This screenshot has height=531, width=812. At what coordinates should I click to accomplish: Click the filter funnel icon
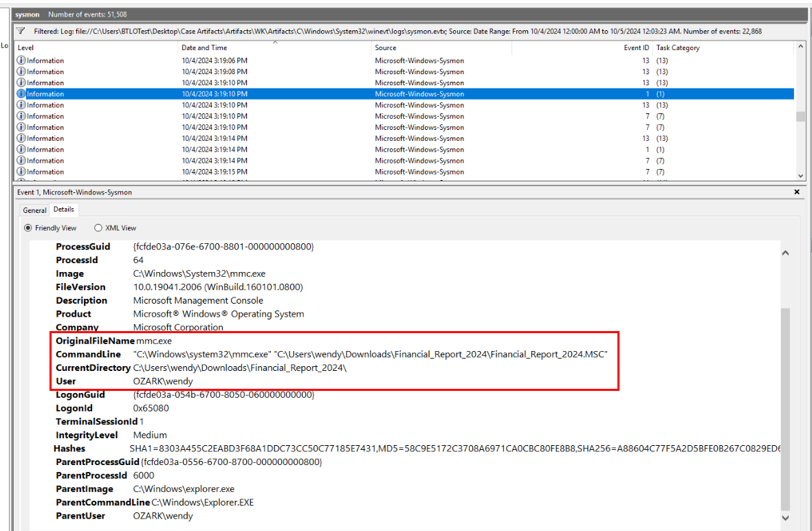click(x=21, y=31)
